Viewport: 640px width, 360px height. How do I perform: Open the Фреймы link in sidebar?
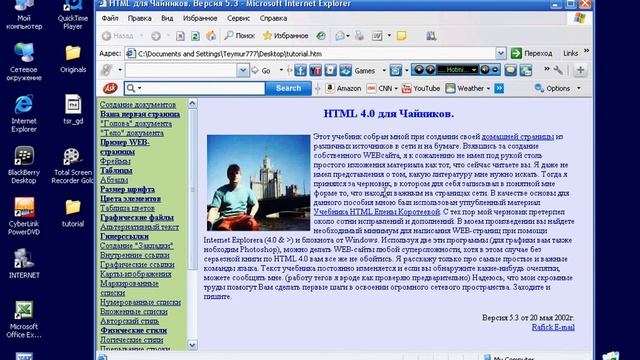click(x=115, y=161)
